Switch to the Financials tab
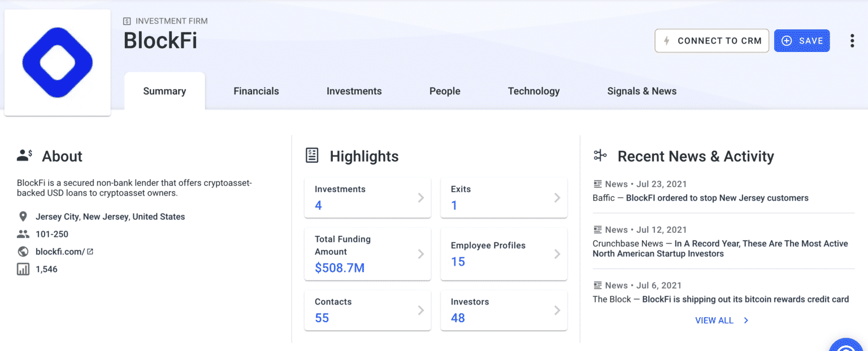This screenshot has height=351, width=868. click(256, 91)
